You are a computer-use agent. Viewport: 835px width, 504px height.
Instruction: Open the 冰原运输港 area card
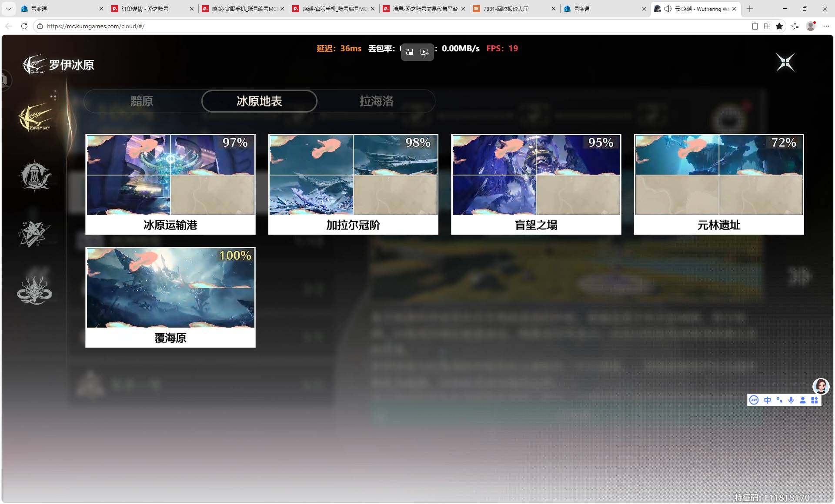pyautogui.click(x=170, y=184)
